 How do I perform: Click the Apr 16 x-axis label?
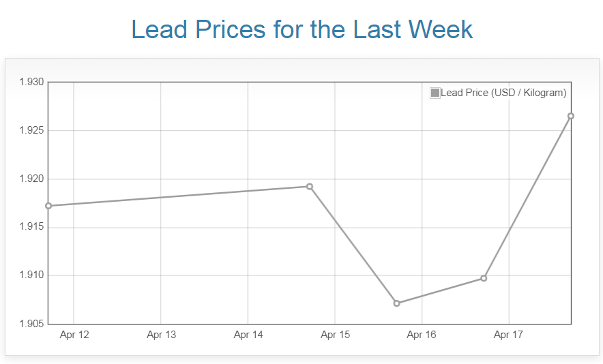click(x=422, y=335)
